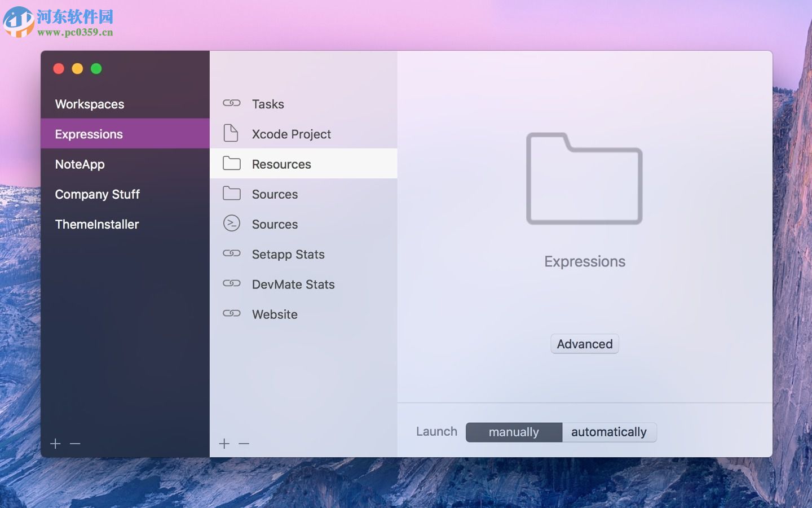This screenshot has width=812, height=508.
Task: Open the NoteApp workspace
Action: pos(80,164)
